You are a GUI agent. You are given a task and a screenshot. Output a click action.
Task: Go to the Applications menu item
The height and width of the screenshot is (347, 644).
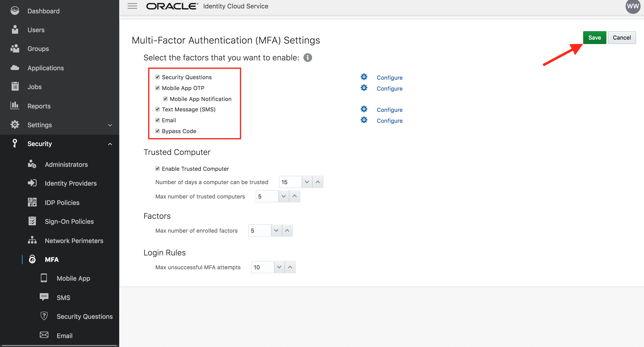(x=46, y=68)
